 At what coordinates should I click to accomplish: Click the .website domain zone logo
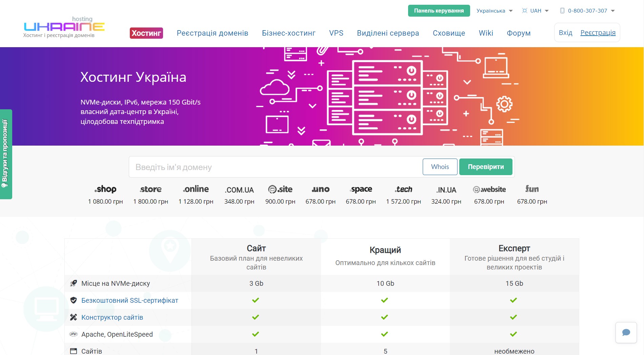489,189
